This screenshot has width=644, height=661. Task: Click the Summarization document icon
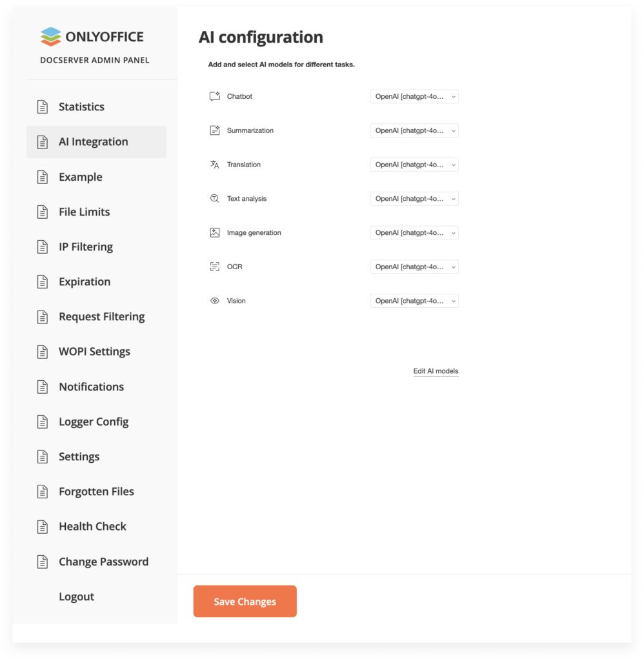[215, 130]
